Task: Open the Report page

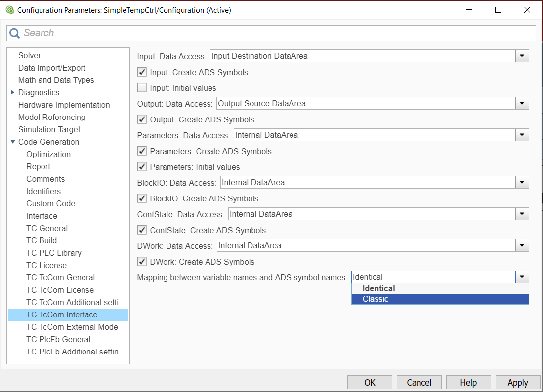Action: point(38,166)
